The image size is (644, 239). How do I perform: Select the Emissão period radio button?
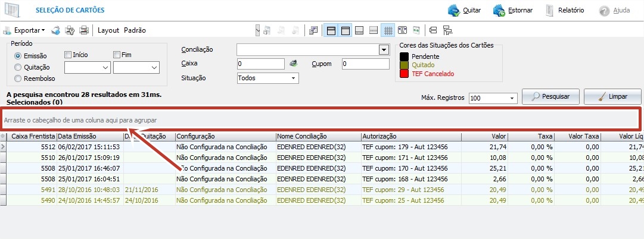tap(18, 56)
